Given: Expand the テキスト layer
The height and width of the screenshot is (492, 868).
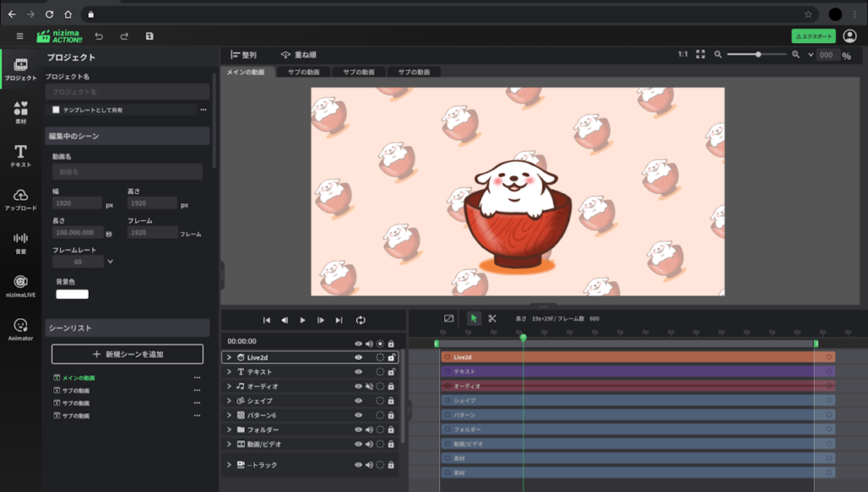Looking at the screenshot, I should click(x=229, y=372).
